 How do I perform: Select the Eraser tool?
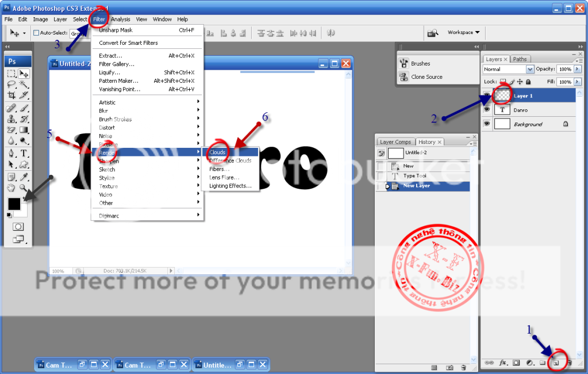coord(11,130)
